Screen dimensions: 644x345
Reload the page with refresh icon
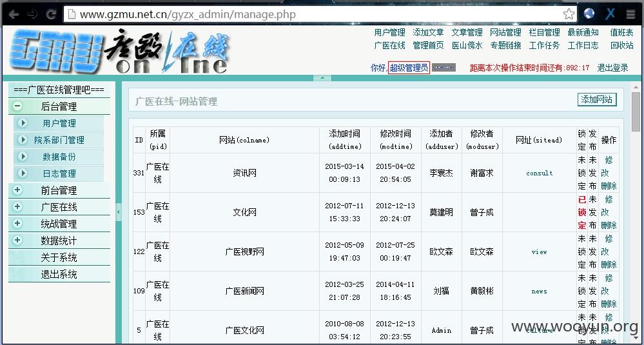point(51,15)
